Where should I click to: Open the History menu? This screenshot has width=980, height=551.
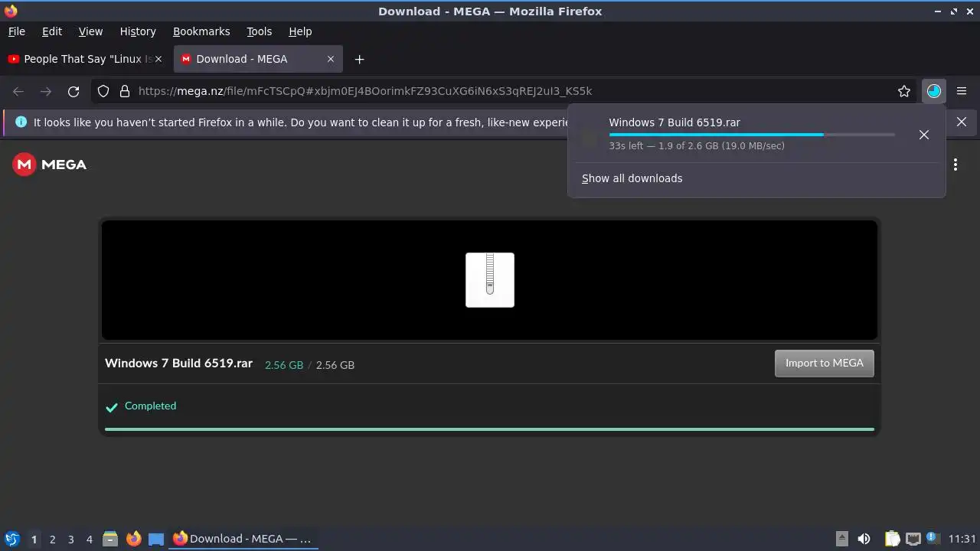(x=138, y=31)
